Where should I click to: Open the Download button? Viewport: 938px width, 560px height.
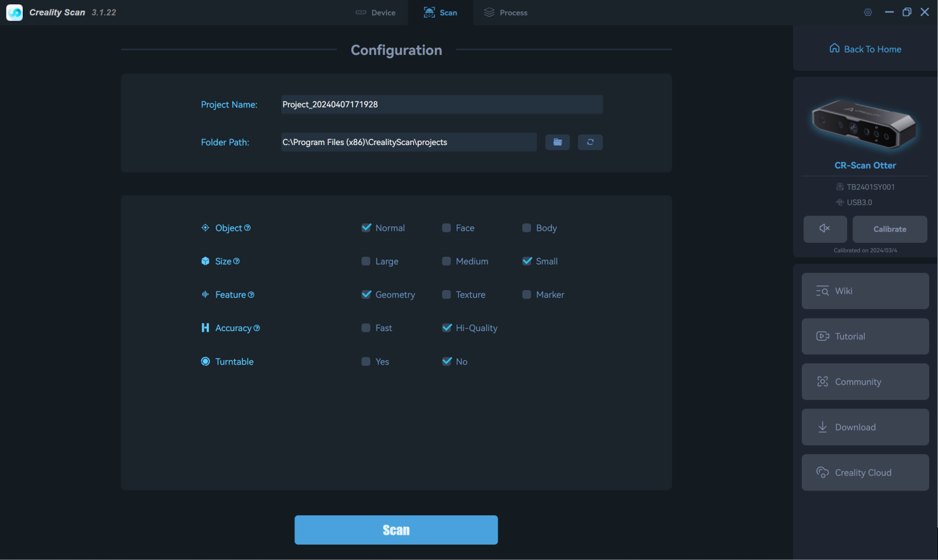pyautogui.click(x=865, y=427)
